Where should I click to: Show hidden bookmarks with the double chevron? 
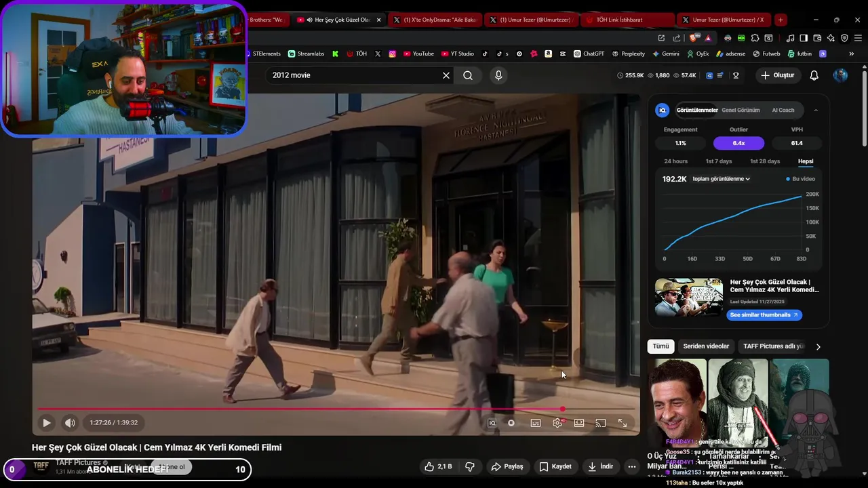point(852,54)
